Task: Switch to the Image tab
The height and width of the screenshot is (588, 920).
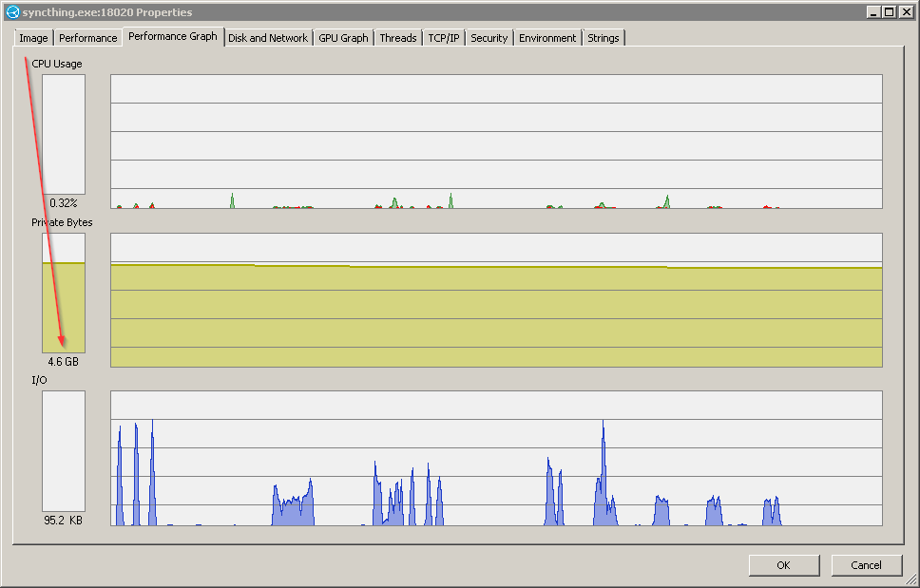Action: 32,37
